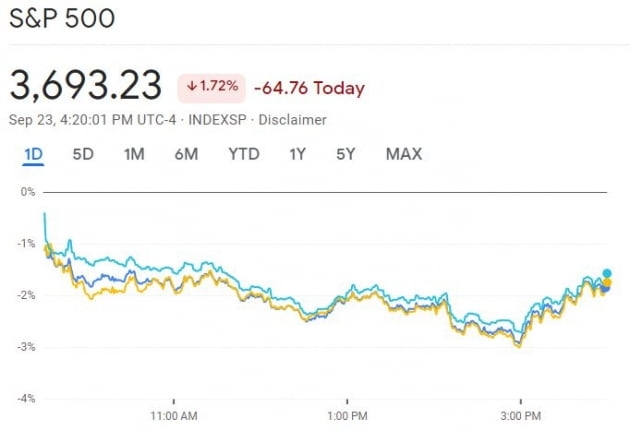Click the down arrow in the percent badge

[191, 87]
